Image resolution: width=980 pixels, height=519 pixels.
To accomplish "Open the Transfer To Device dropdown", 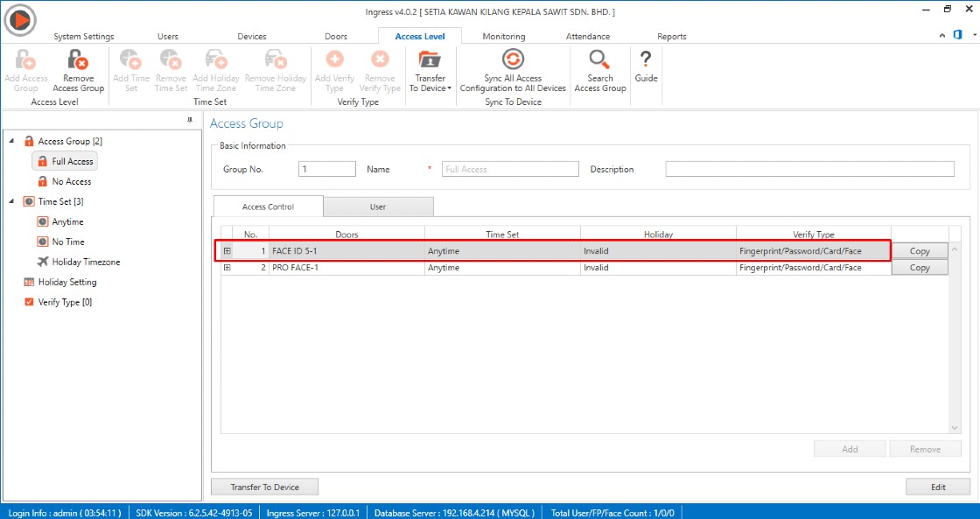I will 430,71.
